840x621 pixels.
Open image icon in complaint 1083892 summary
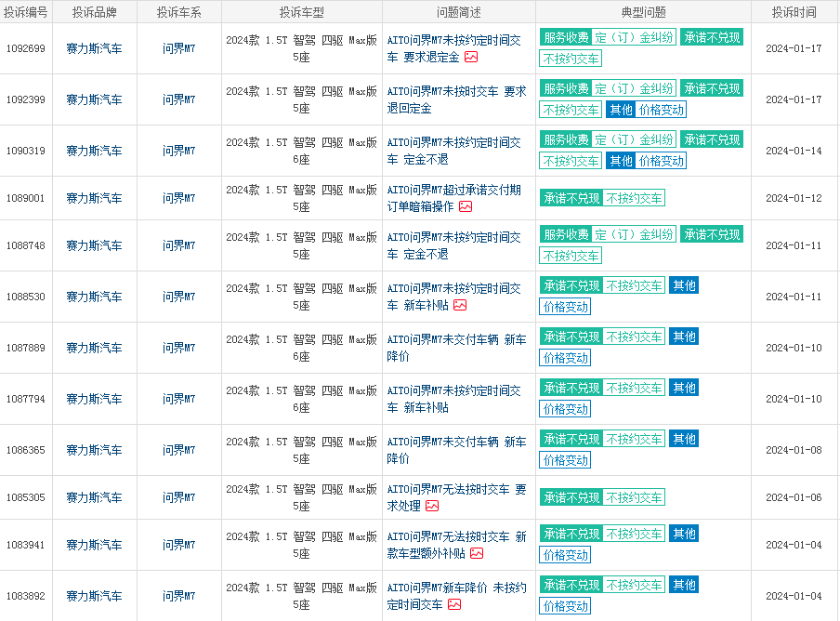[454, 604]
